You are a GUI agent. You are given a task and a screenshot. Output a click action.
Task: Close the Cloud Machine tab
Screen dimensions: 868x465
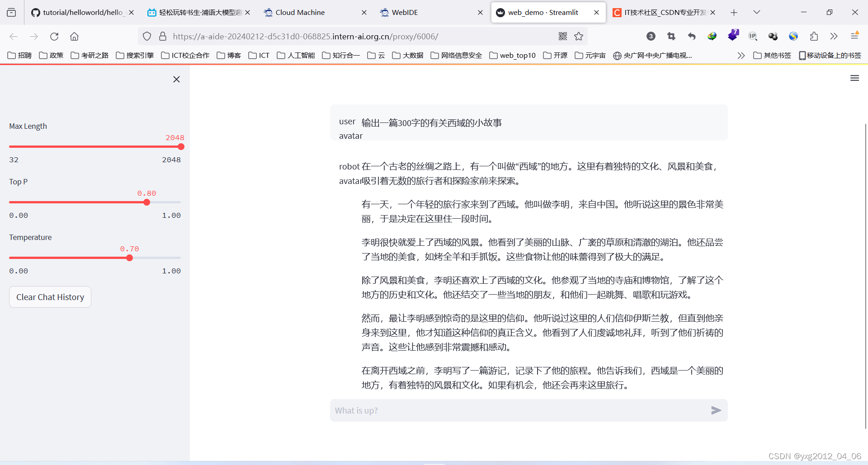point(364,12)
